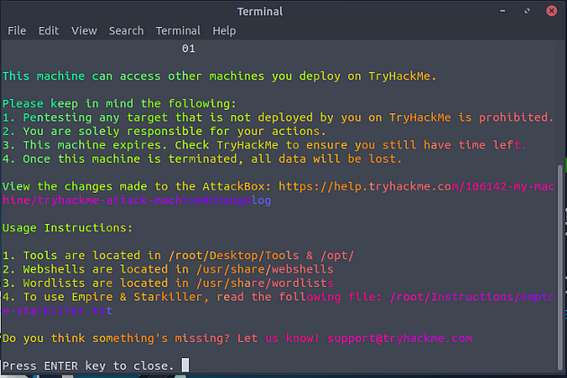
Task: Open the help.tryhackme.com changelog URL
Action: 278,193
